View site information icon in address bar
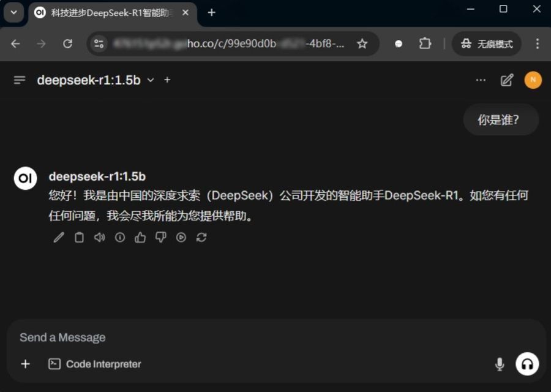The image size is (551, 392). [99, 43]
